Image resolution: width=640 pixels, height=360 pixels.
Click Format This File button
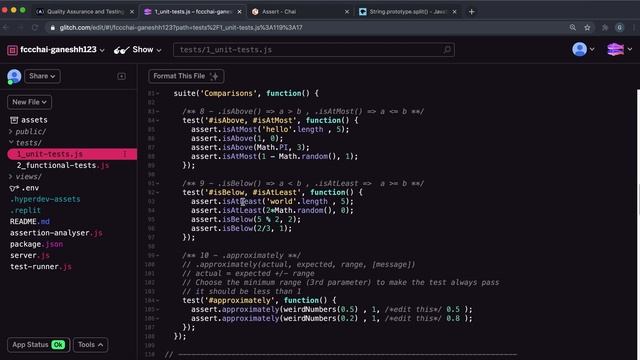coord(186,76)
